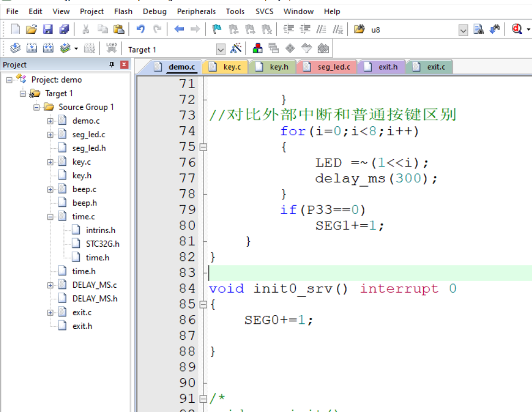Collapse the Target 1 tree node
Screen dimensions: 532x412
coord(23,94)
